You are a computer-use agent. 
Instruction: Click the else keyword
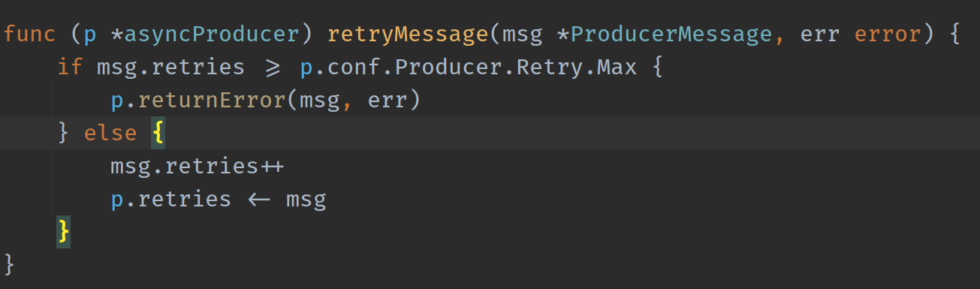click(x=110, y=134)
